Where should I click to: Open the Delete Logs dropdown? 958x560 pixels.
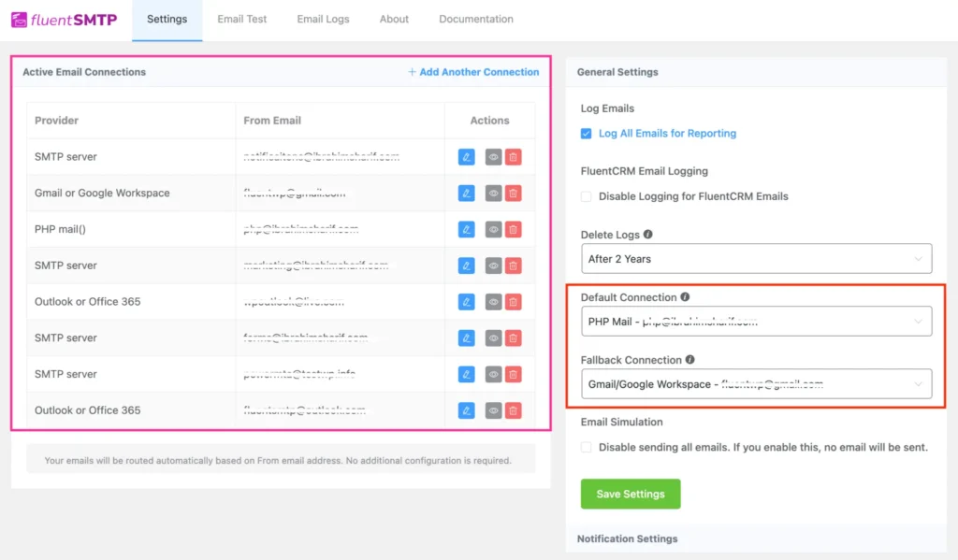click(x=756, y=259)
